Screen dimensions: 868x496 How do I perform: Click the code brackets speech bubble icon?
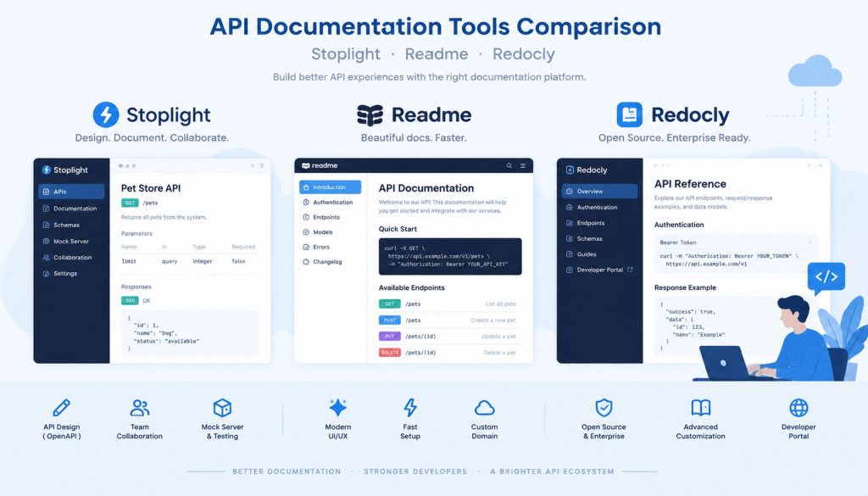pyautogui.click(x=826, y=277)
